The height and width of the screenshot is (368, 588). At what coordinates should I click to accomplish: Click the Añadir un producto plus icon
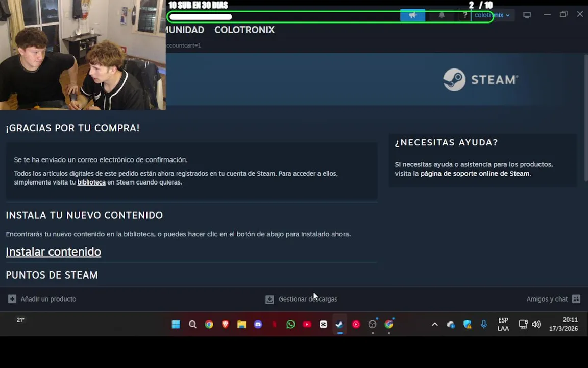(12, 299)
